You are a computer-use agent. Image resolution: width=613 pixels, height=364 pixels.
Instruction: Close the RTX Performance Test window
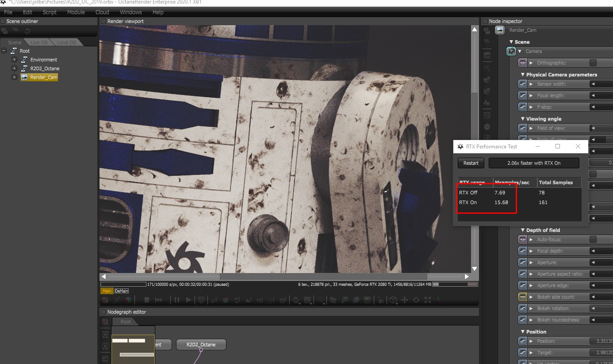point(578,146)
